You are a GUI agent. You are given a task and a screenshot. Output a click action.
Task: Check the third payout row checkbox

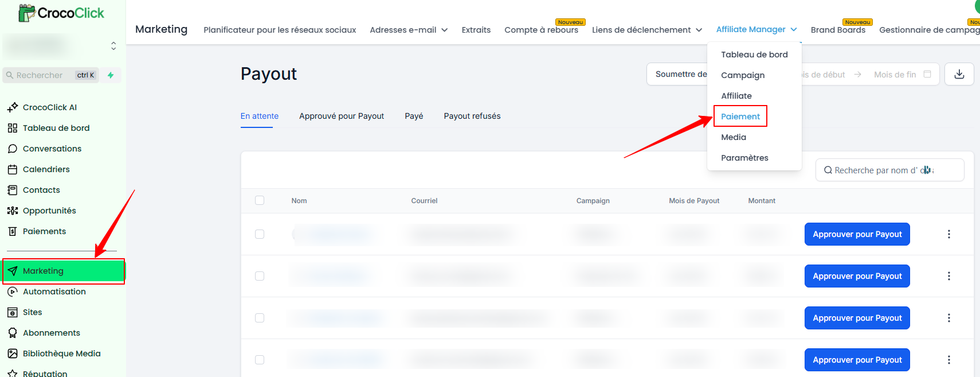tap(260, 318)
